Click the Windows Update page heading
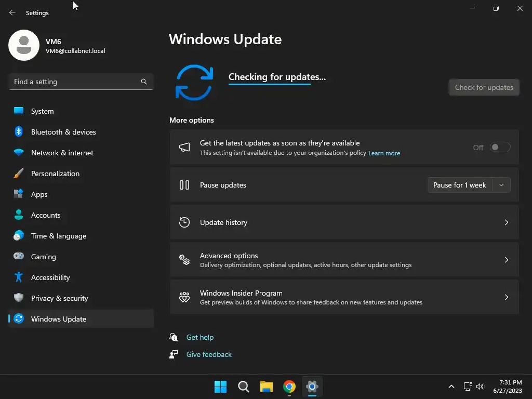Image resolution: width=532 pixels, height=399 pixels. coord(225,39)
